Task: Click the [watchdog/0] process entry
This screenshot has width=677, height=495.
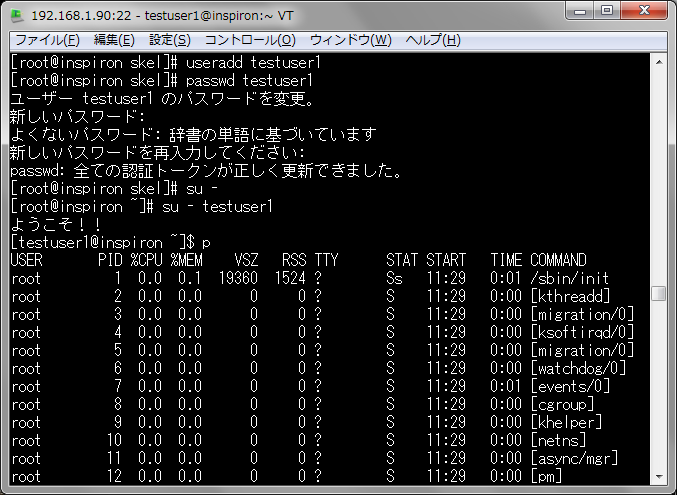Action: coord(578,369)
